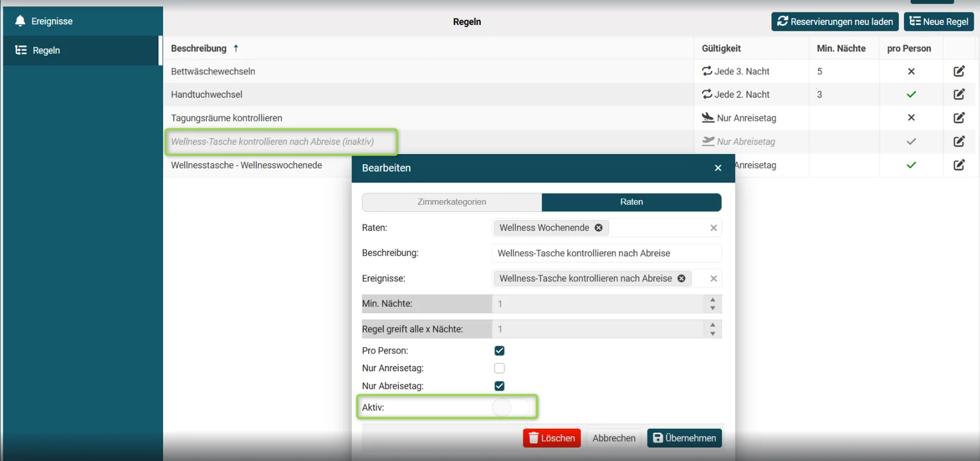This screenshot has width=980, height=461.
Task: Click the Beschreibung text field
Action: (606, 253)
